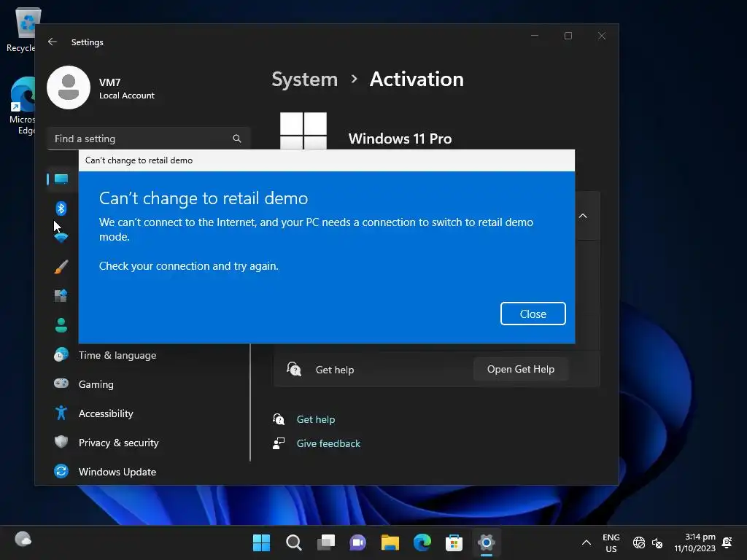The image size is (747, 560).
Task: Click the Accessibility figure icon
Action: [61, 413]
